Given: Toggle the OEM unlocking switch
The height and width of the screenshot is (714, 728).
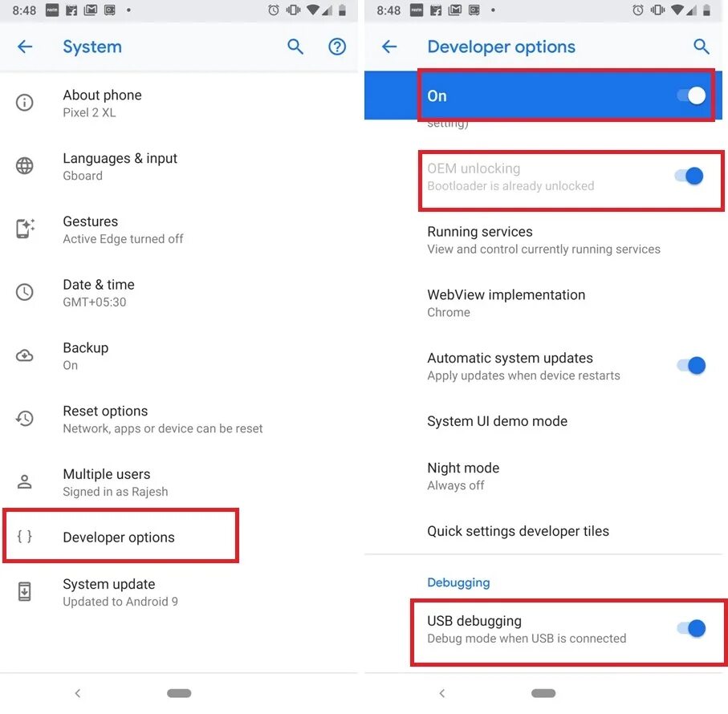Looking at the screenshot, I should [690, 176].
